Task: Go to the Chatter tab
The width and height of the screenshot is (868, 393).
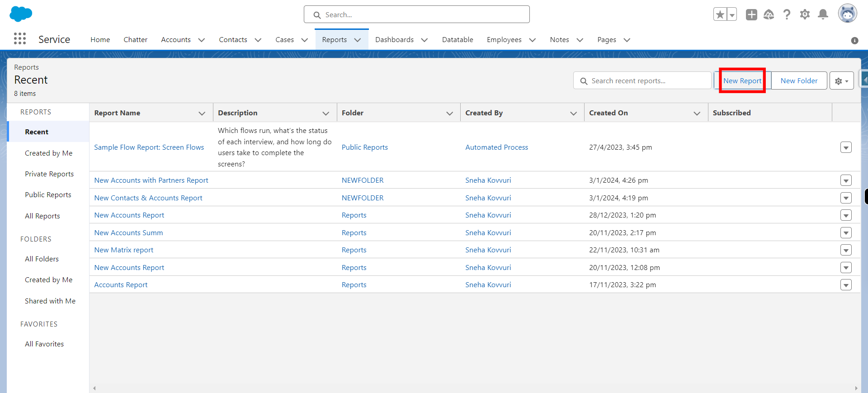Action: pos(136,40)
